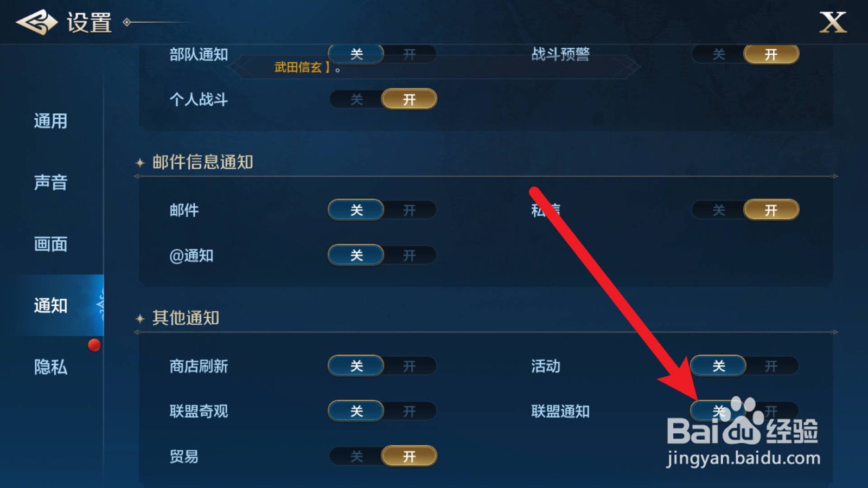
Task: Turn on 活动 notification toggle
Action: (x=771, y=366)
